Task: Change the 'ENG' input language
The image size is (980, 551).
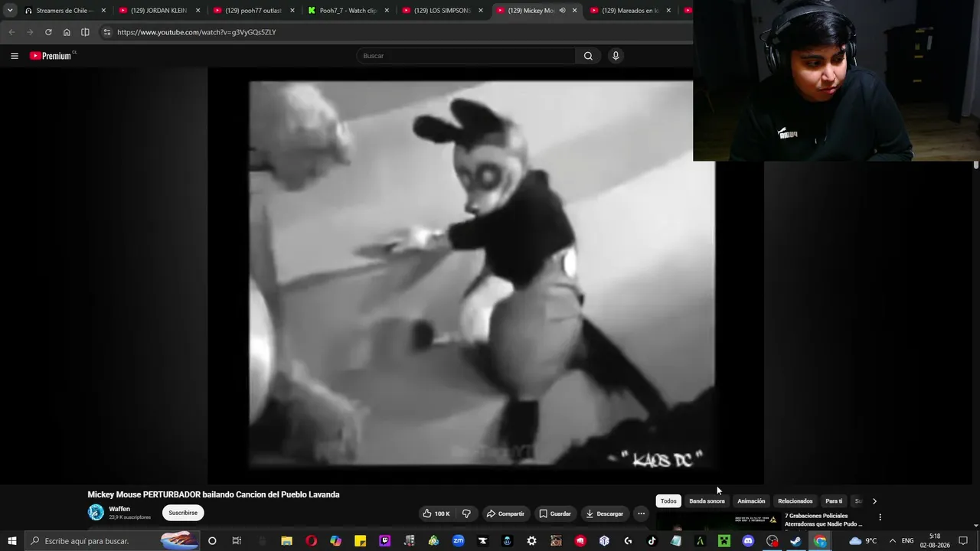Action: 907,541
